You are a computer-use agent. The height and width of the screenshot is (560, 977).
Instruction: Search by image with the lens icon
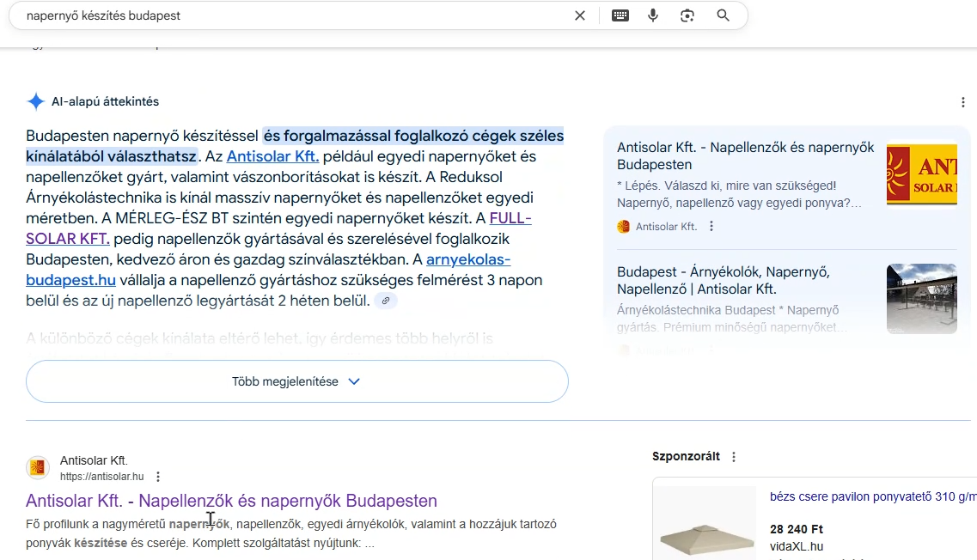(687, 15)
